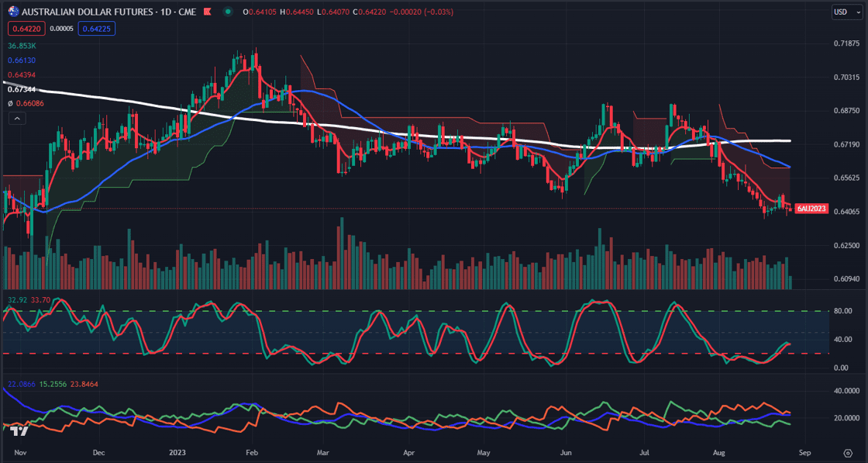Click the 6AU2023 price label
The image size is (868, 463).
click(x=811, y=209)
